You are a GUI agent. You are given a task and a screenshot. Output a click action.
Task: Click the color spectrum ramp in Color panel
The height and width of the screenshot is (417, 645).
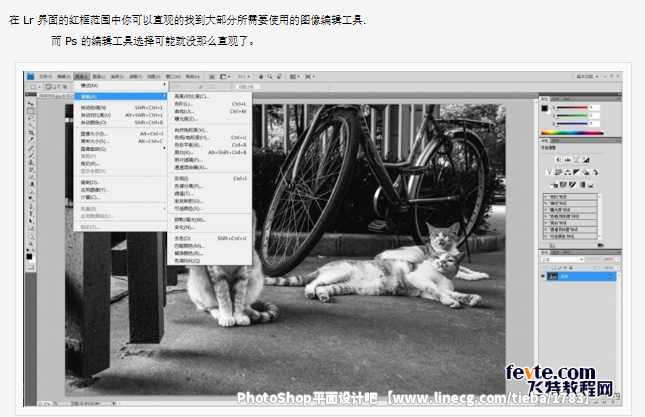click(x=572, y=132)
